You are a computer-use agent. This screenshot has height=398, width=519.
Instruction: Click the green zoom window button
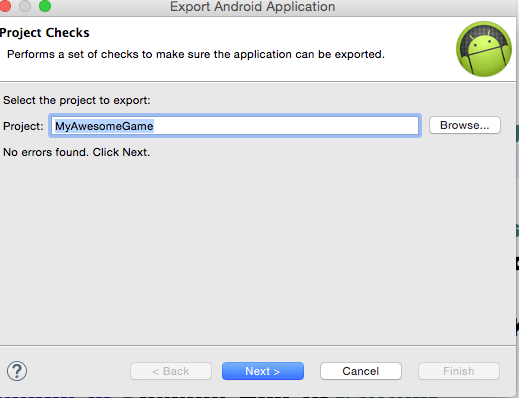point(45,6)
